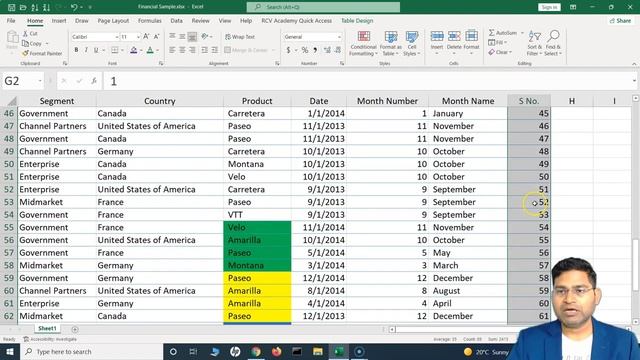Click the S No. column header
Screen dimensions: 640x360
(x=529, y=101)
